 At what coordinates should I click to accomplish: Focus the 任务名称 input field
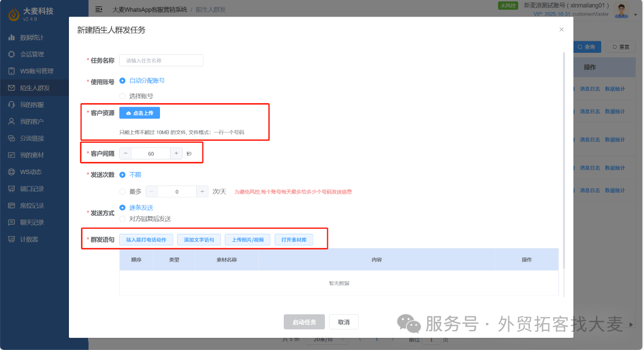point(162,60)
